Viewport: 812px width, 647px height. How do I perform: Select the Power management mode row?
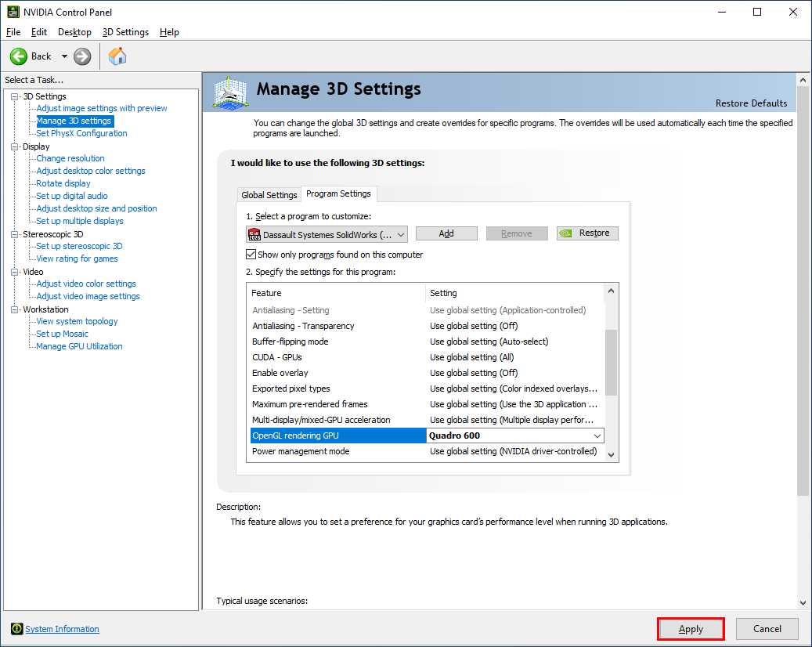[427, 451]
